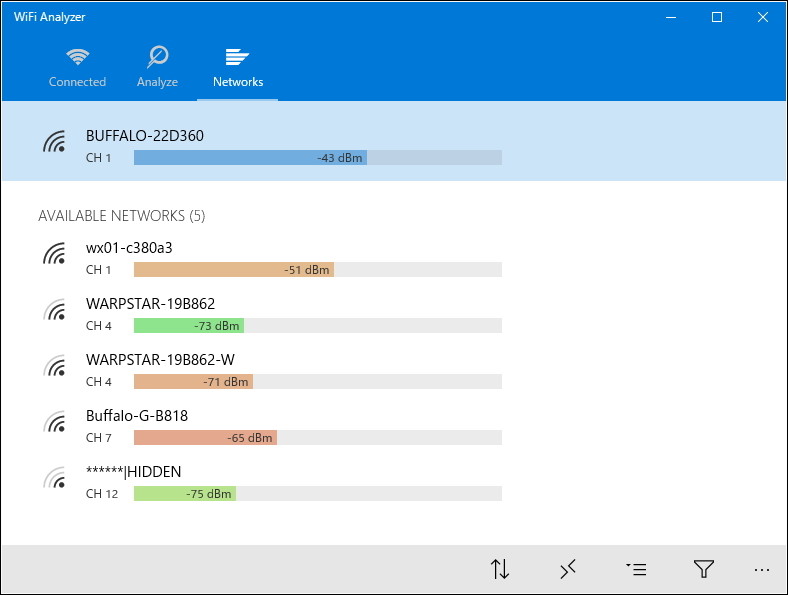Maximize the WiFi Analyzer window
The width and height of the screenshot is (788, 595).
point(717,17)
